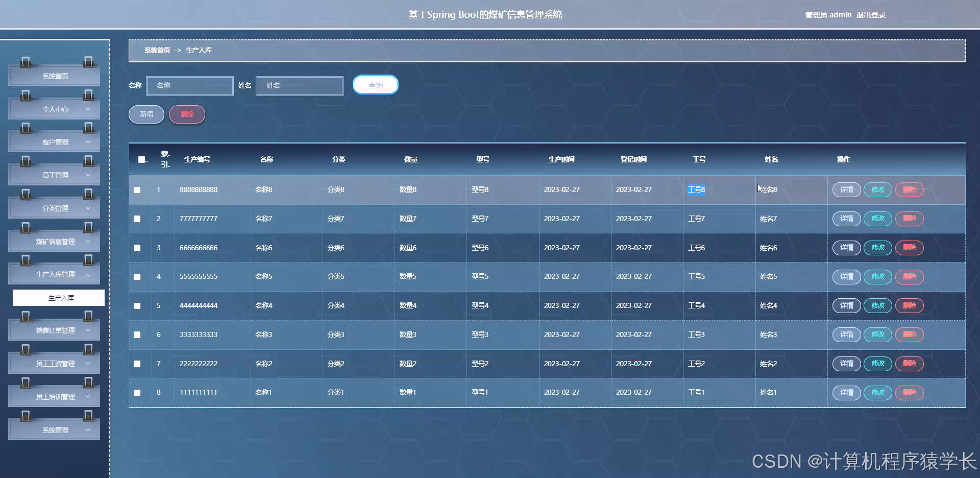The height and width of the screenshot is (478, 980).
Task: Click the 查询 search button
Action: point(376,85)
